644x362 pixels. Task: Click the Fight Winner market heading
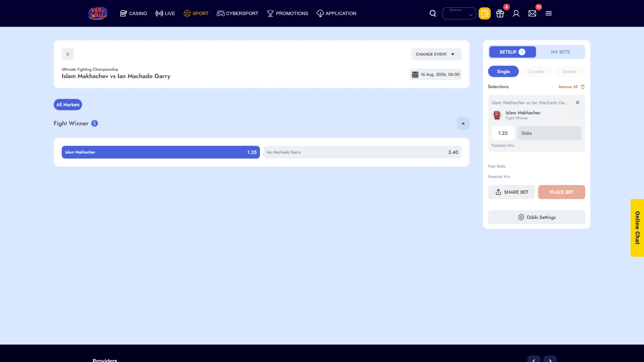[x=71, y=123]
